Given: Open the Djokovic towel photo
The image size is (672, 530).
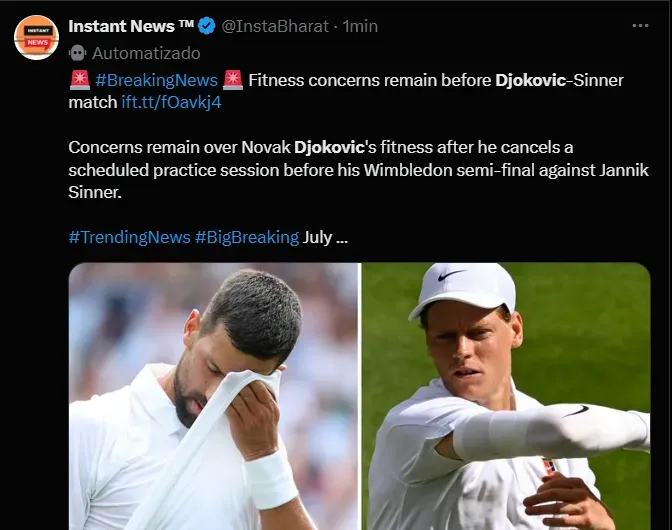Looking at the screenshot, I should coord(212,397).
